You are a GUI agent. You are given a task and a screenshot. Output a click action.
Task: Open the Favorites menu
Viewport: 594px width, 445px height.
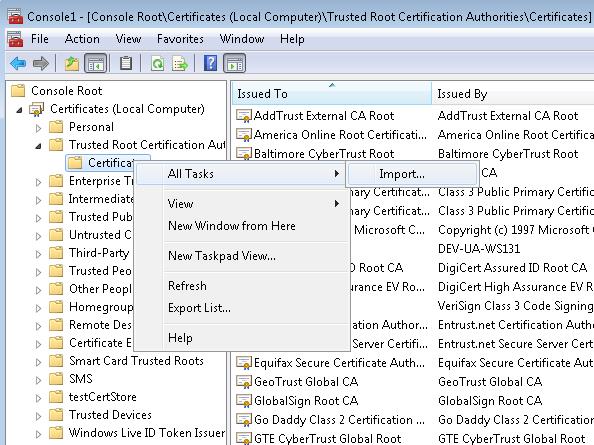(180, 39)
